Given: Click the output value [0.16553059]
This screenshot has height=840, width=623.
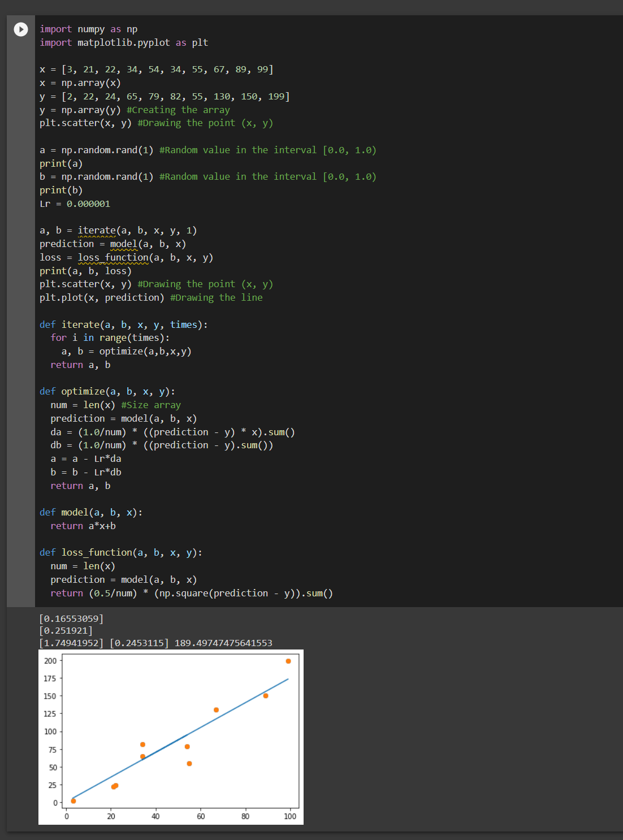Looking at the screenshot, I should (x=71, y=618).
